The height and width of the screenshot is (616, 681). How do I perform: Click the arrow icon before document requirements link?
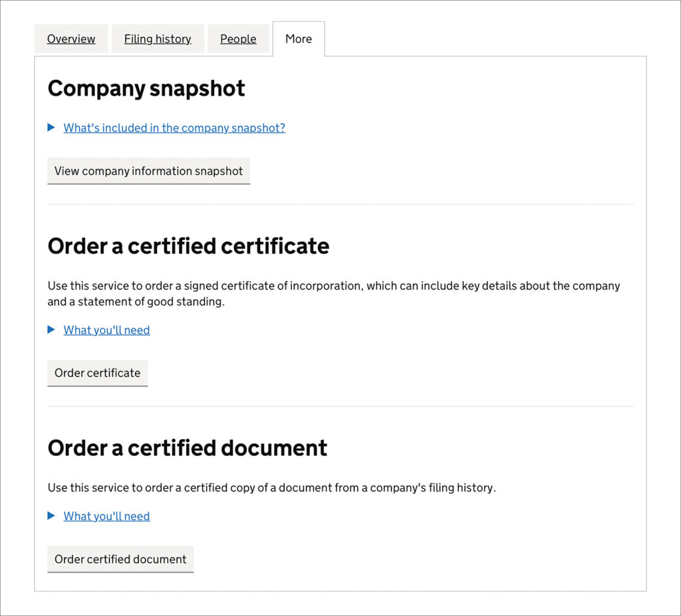(52, 516)
